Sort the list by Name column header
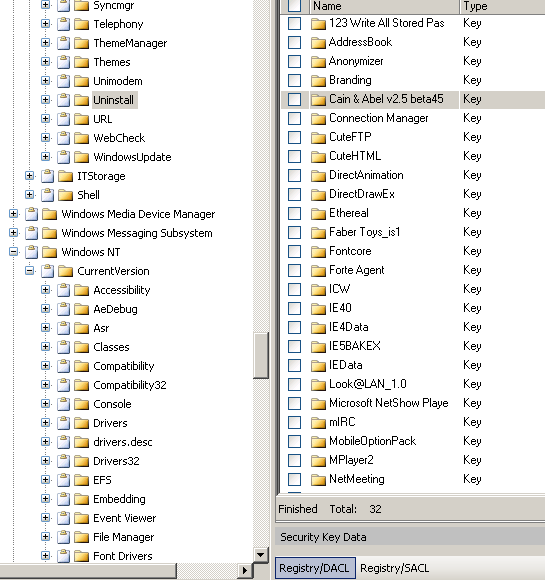 tap(384, 6)
